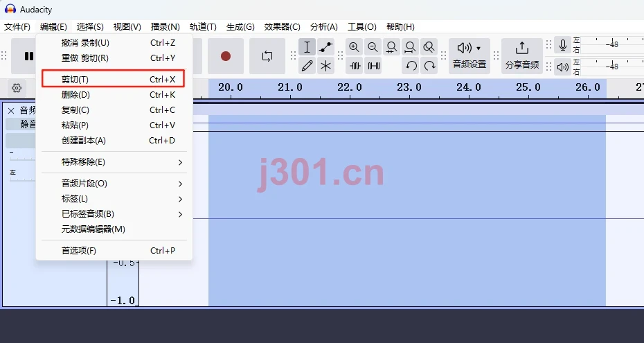Open the 轨道(T) menu
The width and height of the screenshot is (644, 343).
point(203,27)
